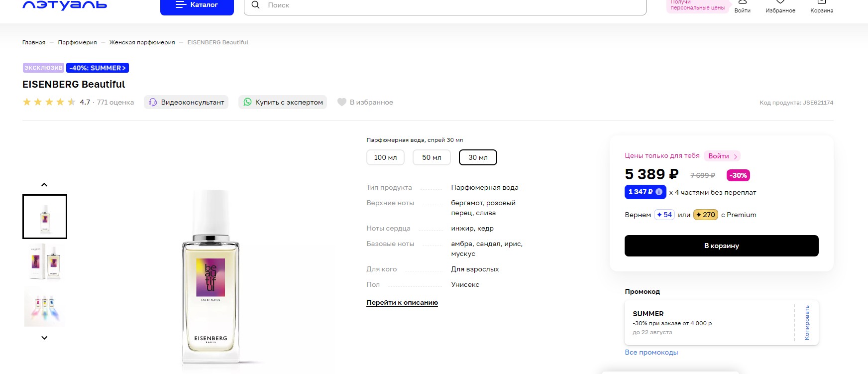Select the bottle with box thumbnail
The height and width of the screenshot is (374, 868).
[45, 261]
